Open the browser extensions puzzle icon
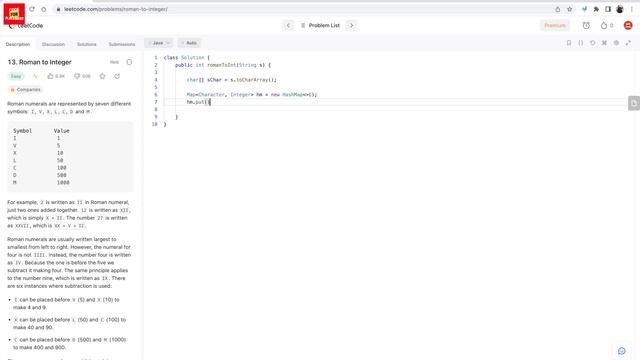This screenshot has width=640, height=360. [596, 9]
